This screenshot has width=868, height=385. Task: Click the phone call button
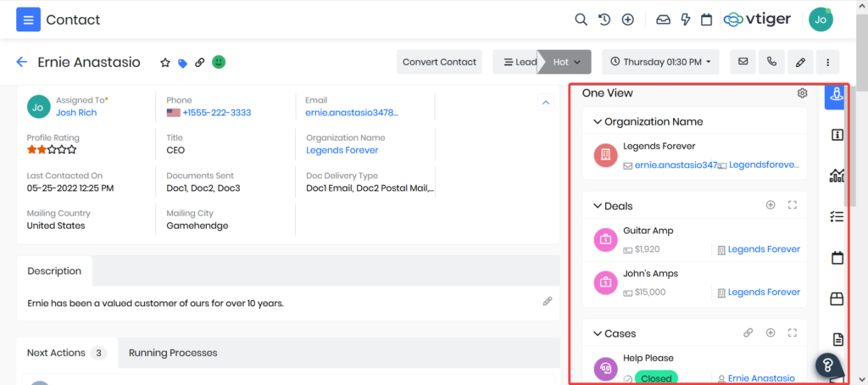coord(771,62)
